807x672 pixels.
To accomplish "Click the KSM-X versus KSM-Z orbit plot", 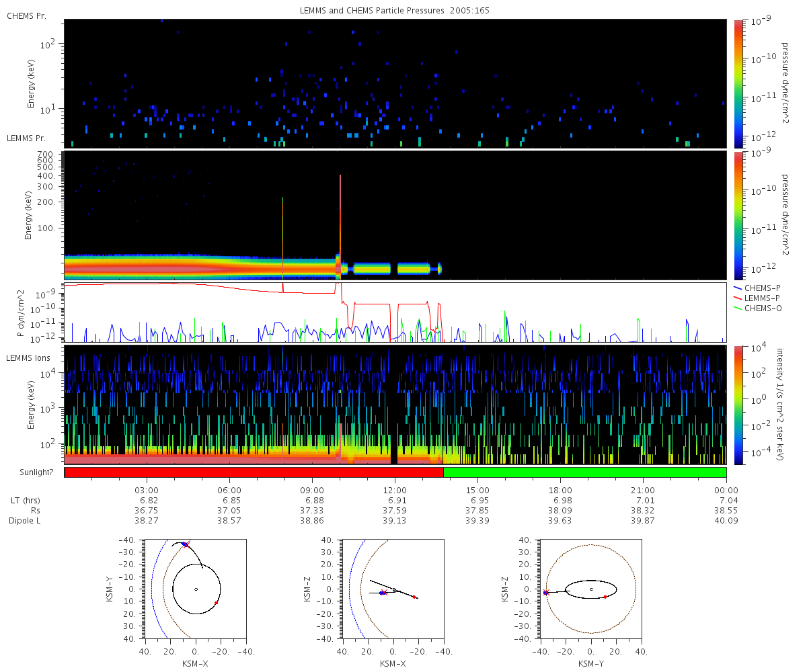I will [x=393, y=589].
